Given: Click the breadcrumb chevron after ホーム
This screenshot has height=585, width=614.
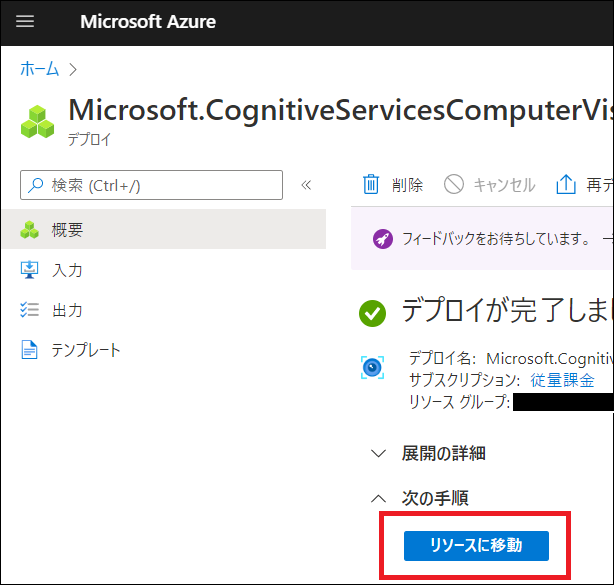Looking at the screenshot, I should tap(73, 70).
